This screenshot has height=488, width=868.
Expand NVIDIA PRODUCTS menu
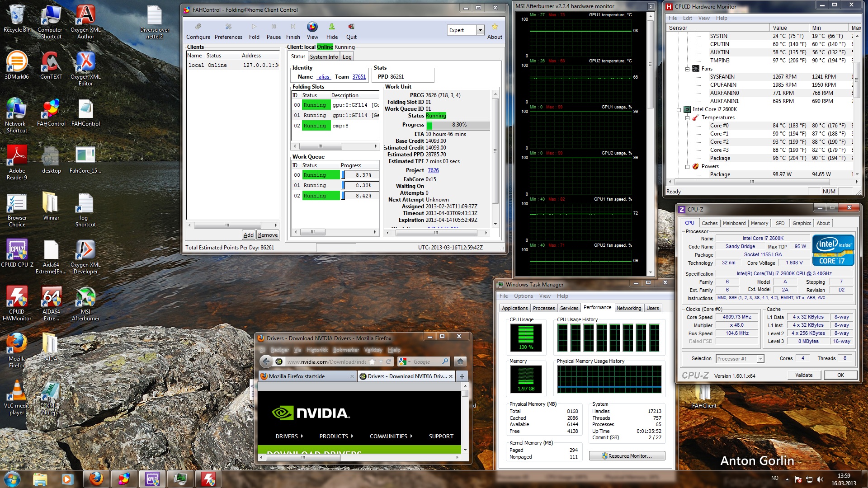336,436
